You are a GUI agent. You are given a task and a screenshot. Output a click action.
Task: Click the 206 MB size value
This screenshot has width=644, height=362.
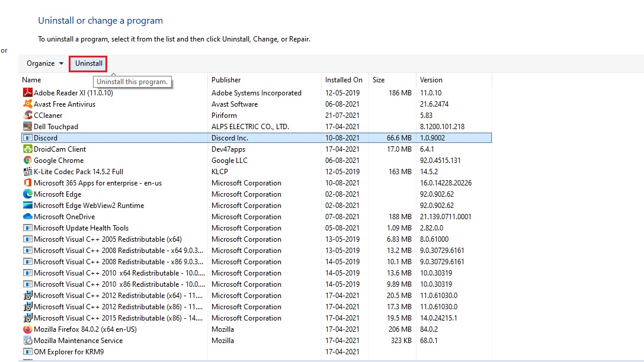[x=400, y=329]
